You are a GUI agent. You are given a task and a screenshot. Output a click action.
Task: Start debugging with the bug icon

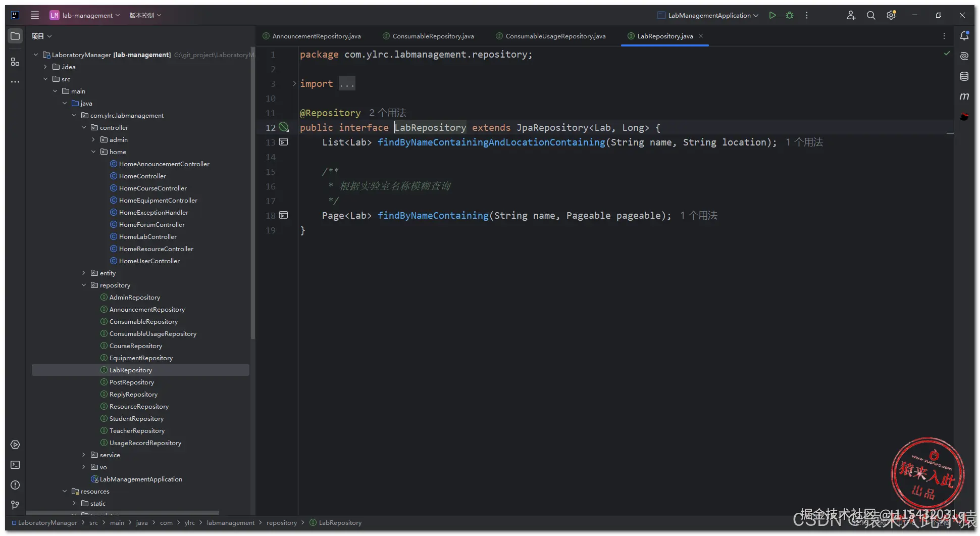[x=790, y=15]
